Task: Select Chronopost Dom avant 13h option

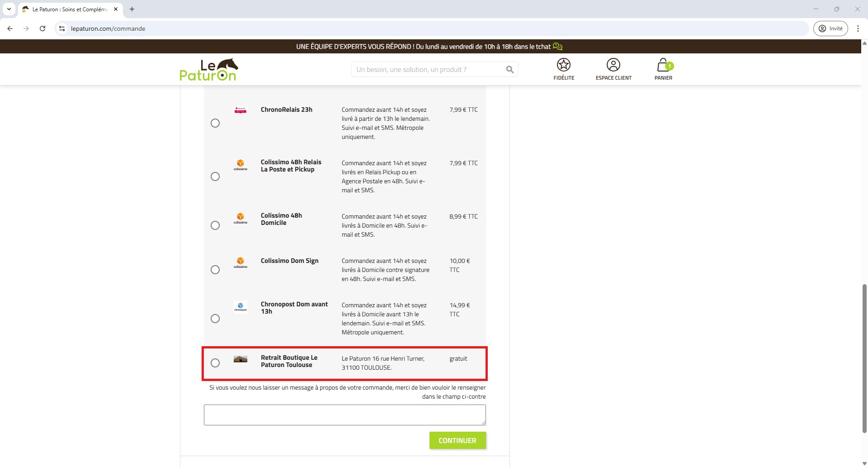Action: pos(215,319)
